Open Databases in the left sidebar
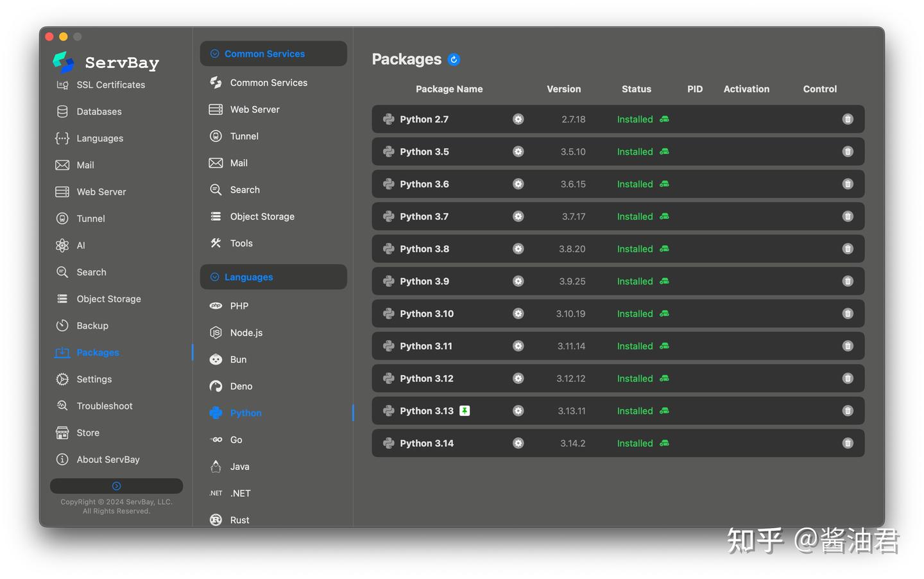This screenshot has width=924, height=579. tap(99, 112)
